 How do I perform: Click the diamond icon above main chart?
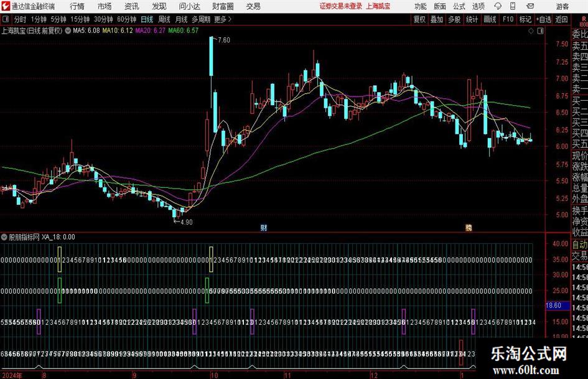pyautogui.click(x=531, y=31)
